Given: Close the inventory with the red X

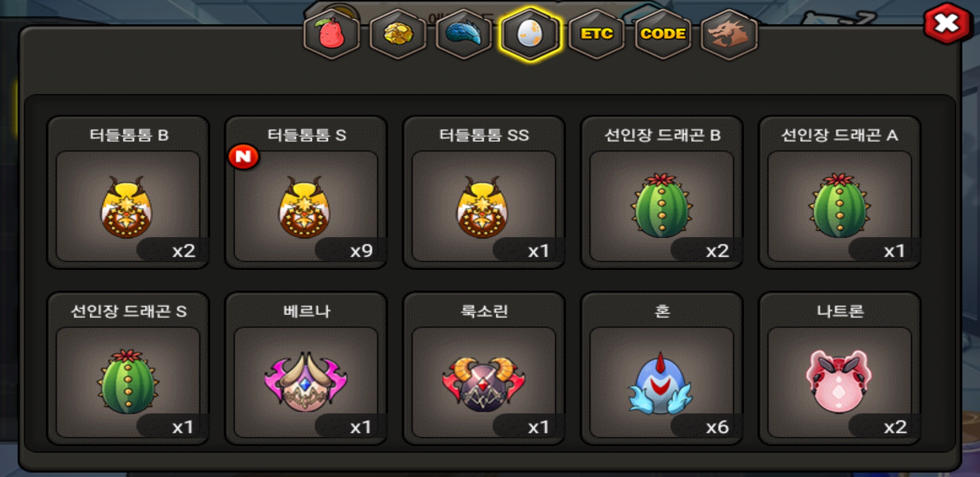Looking at the screenshot, I should [x=947, y=24].
